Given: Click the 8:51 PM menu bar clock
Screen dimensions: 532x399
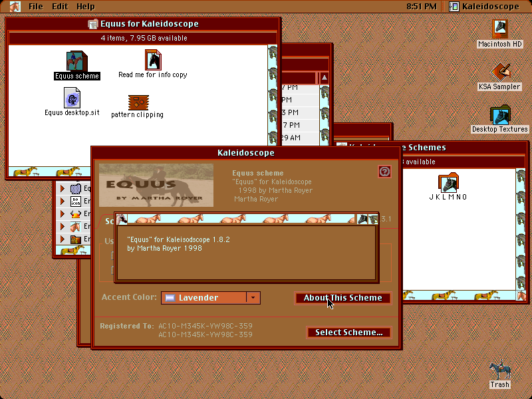Looking at the screenshot, I should (422, 7).
